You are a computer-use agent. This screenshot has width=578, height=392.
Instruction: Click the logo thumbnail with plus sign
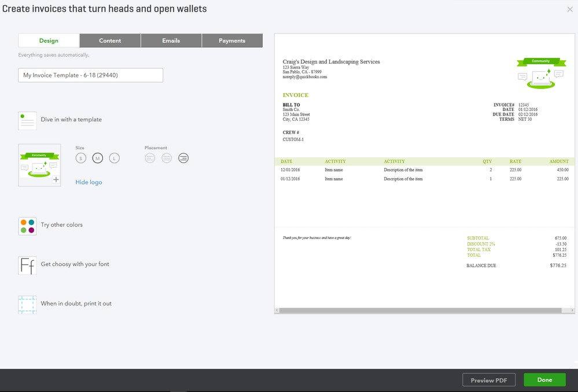tap(39, 165)
